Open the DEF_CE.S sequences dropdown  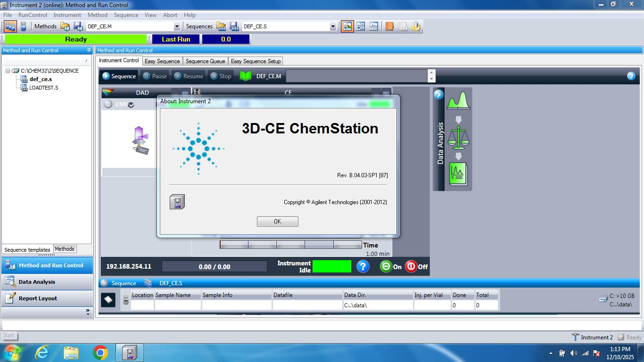(333, 27)
